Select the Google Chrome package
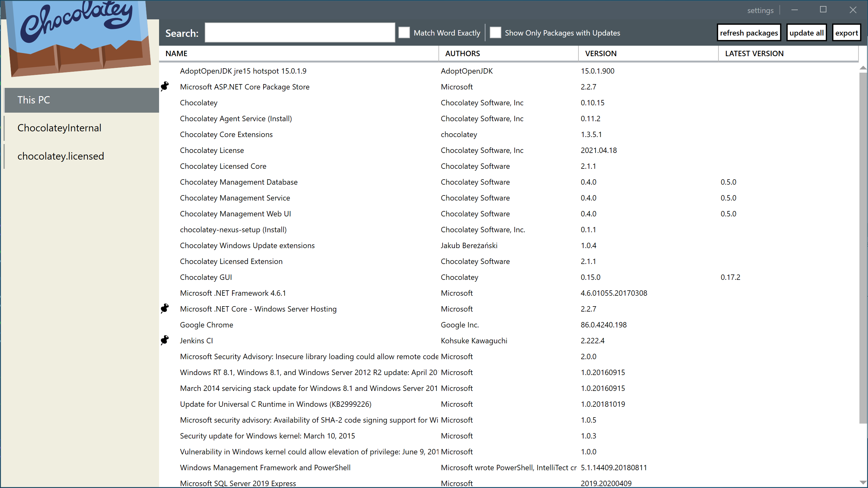The height and width of the screenshot is (488, 868). pyautogui.click(x=509, y=325)
